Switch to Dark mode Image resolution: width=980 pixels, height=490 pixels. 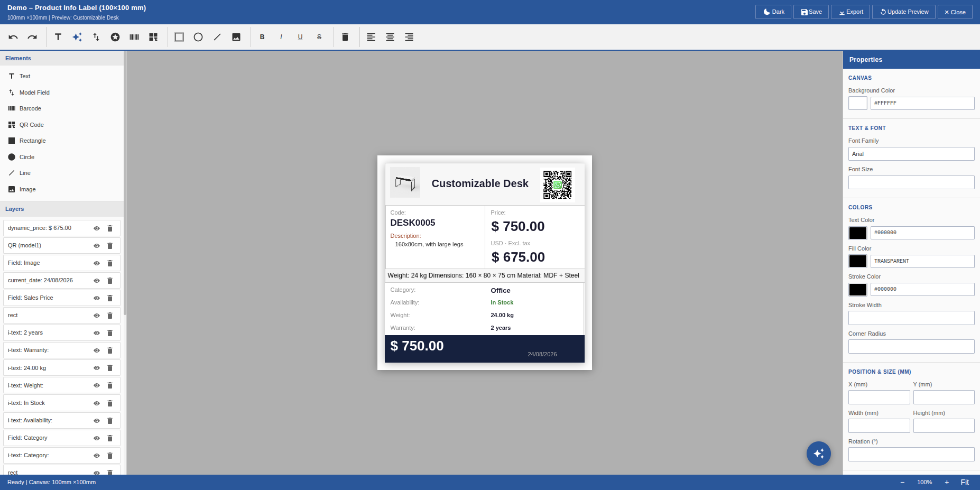773,12
